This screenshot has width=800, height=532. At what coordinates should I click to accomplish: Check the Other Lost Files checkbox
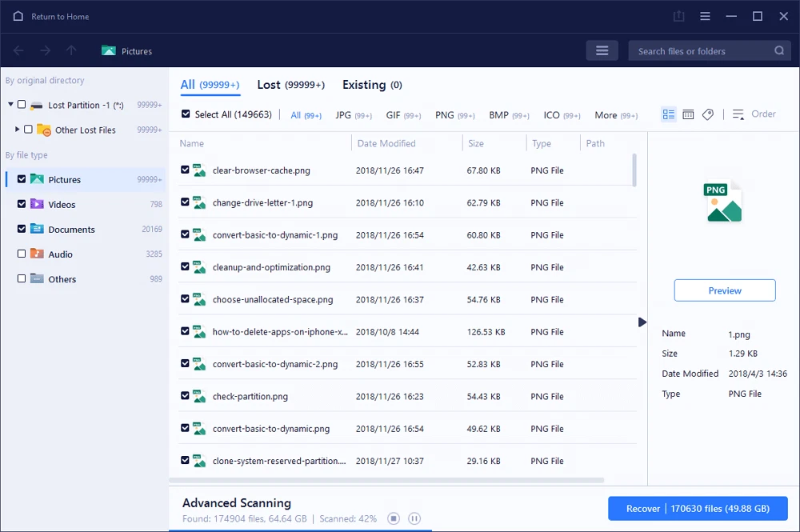click(x=28, y=130)
